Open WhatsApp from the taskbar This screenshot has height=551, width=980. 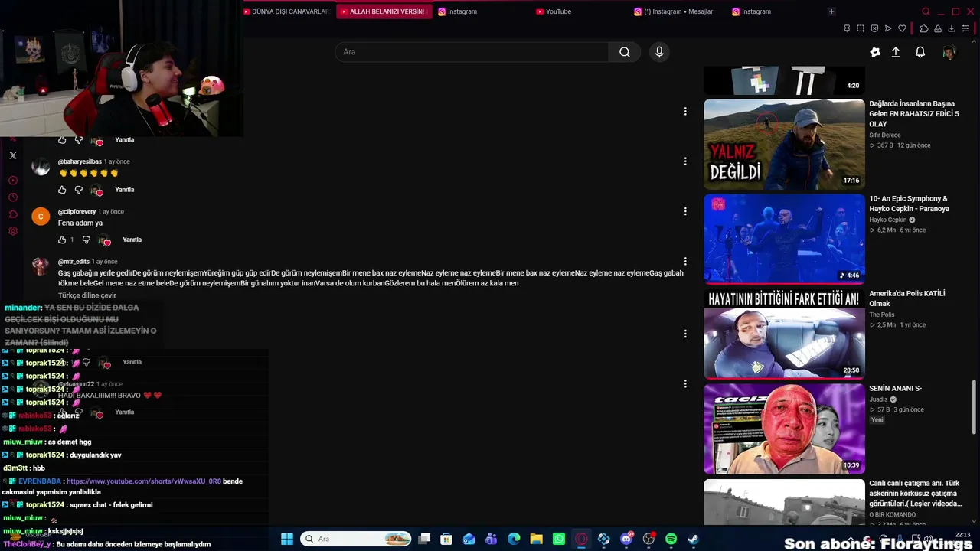(559, 539)
